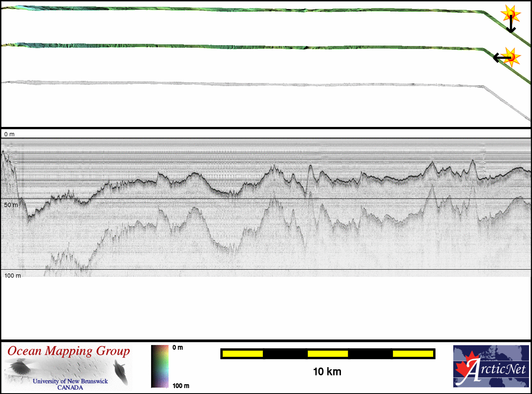Click the 100 m depth label on profile
Image resolution: width=532 pixels, height=394 pixels.
click(x=12, y=276)
